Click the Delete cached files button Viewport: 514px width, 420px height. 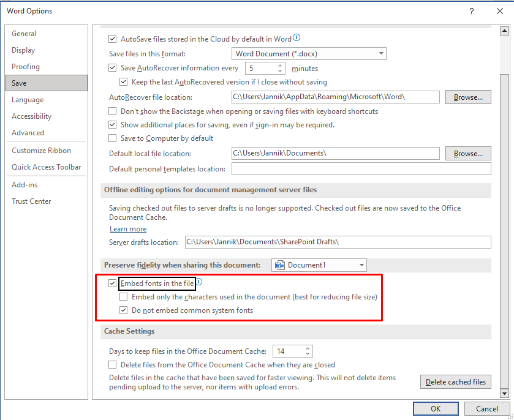[x=456, y=381]
